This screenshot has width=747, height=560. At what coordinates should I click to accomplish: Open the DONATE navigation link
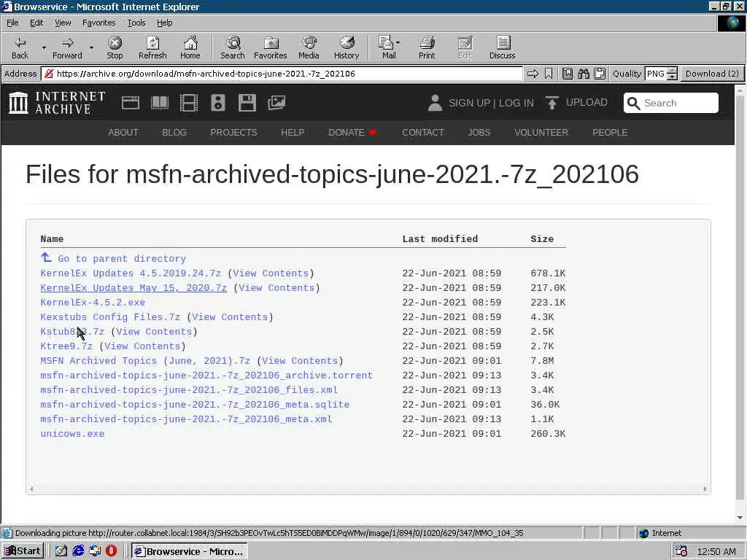coord(352,133)
